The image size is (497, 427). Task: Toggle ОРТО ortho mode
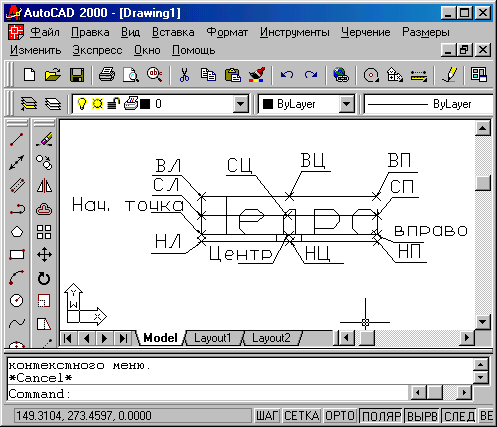tap(340, 416)
